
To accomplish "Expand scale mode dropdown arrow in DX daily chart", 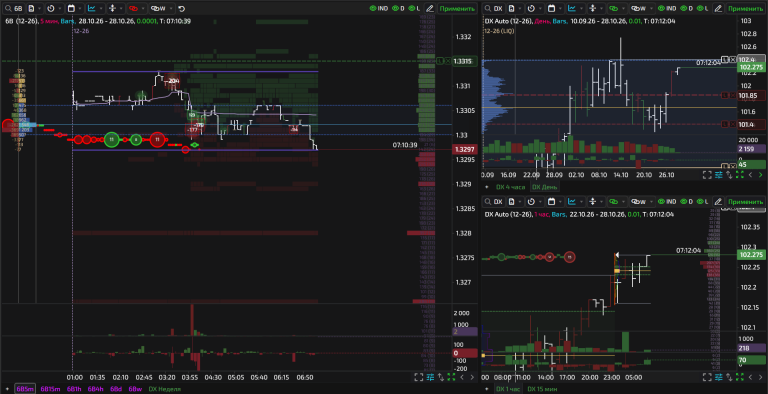I will coord(600,8).
